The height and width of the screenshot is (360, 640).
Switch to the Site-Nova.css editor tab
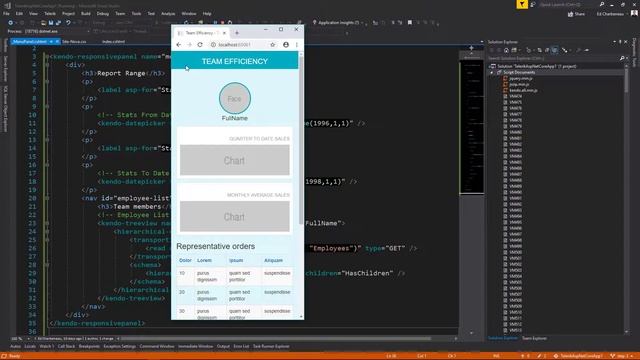tap(74, 42)
